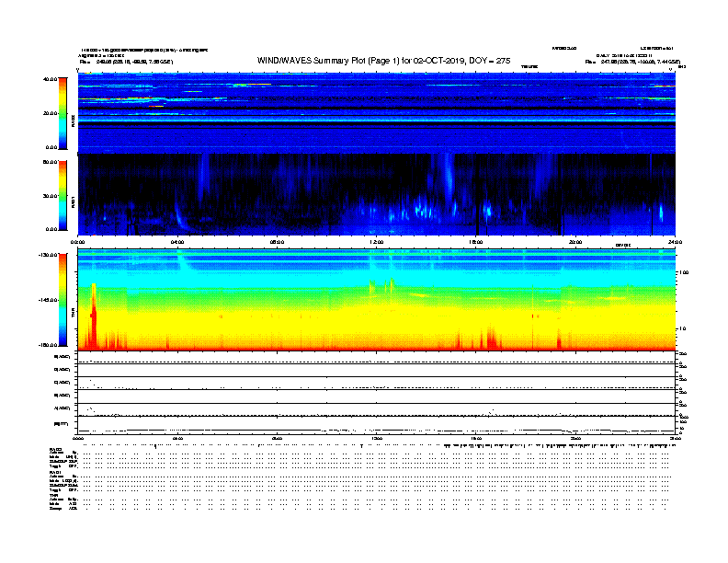
Task: Click the 20:00 tick label below RAD1 spectrogram
Action: pyautogui.click(x=575, y=242)
